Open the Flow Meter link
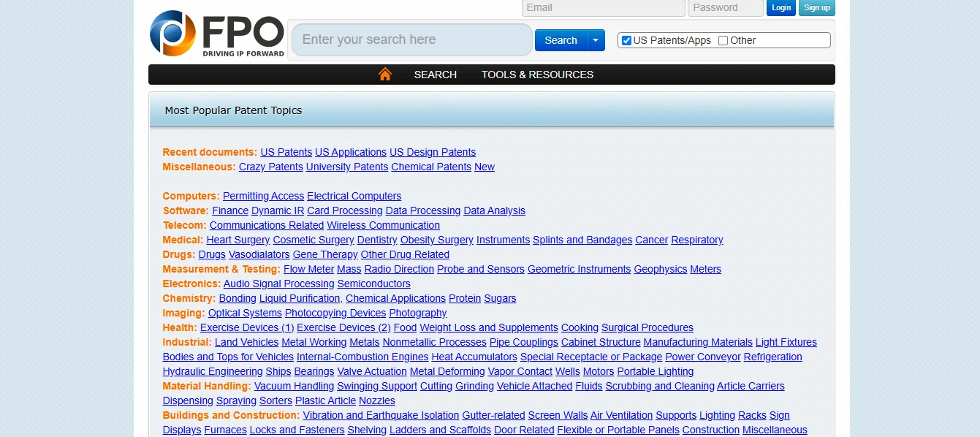The image size is (980, 437). click(308, 269)
